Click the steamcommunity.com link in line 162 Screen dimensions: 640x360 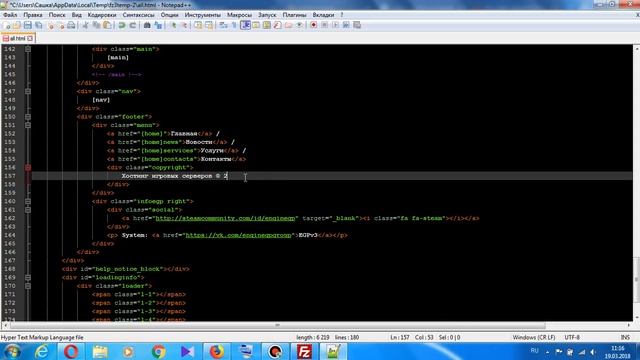[x=225, y=218]
